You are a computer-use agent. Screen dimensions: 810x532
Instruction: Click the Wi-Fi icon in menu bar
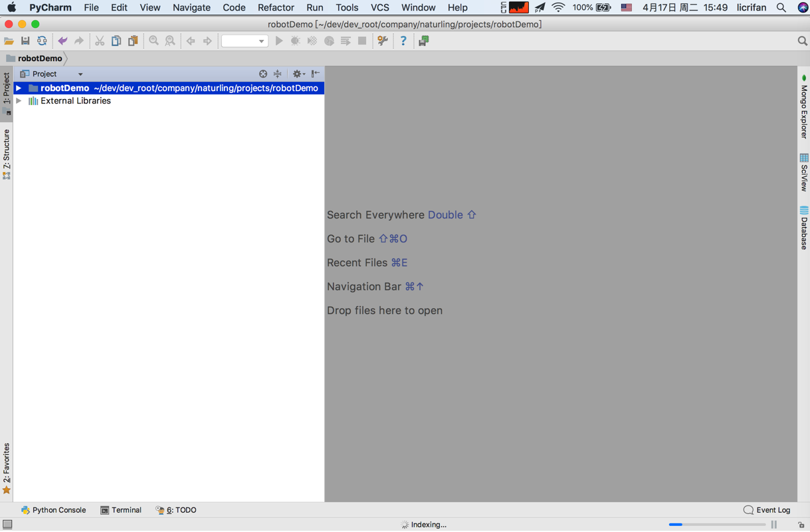[x=558, y=7]
